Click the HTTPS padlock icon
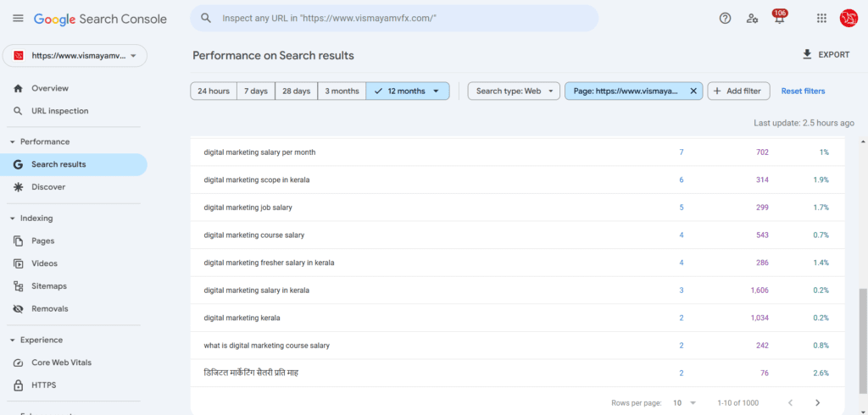This screenshot has width=868, height=415. point(19,385)
